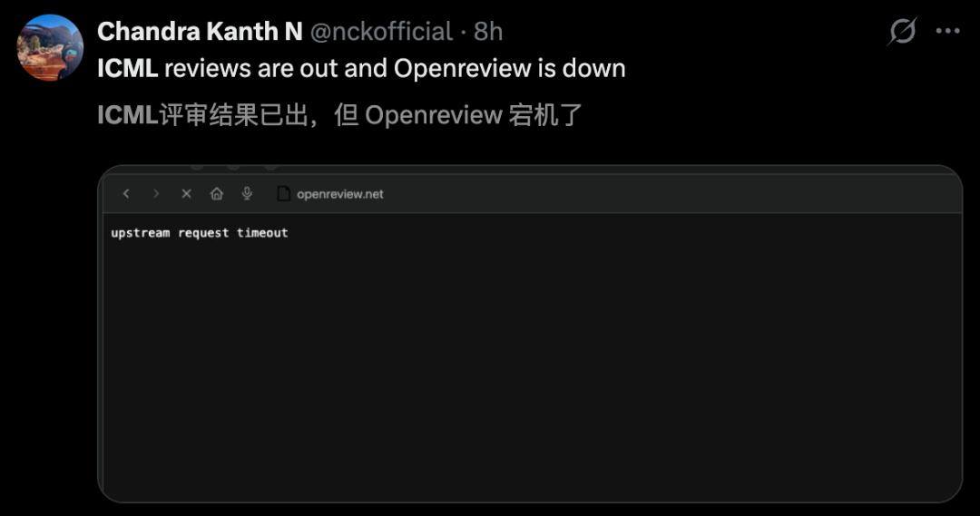Click the microphone icon in the browser toolbar

[x=247, y=194]
